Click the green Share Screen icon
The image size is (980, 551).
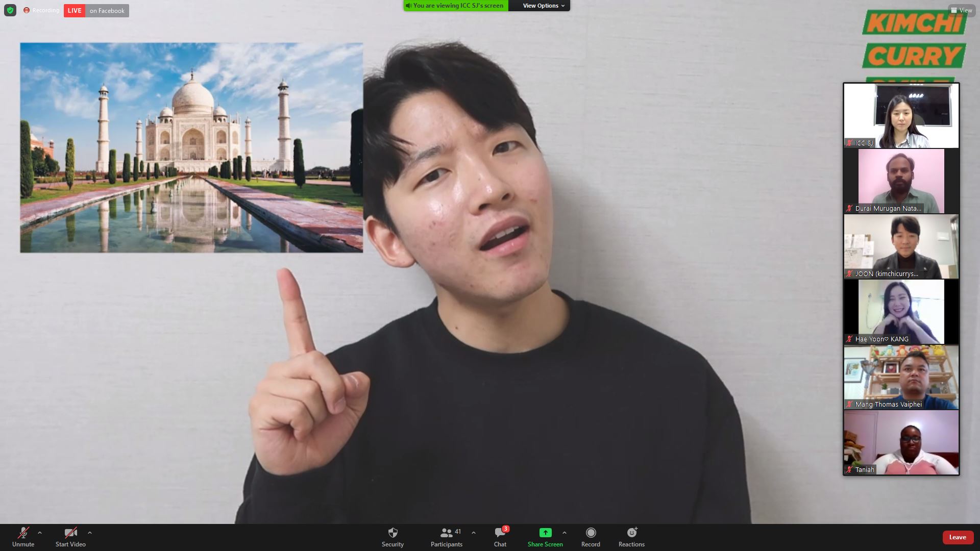(545, 533)
